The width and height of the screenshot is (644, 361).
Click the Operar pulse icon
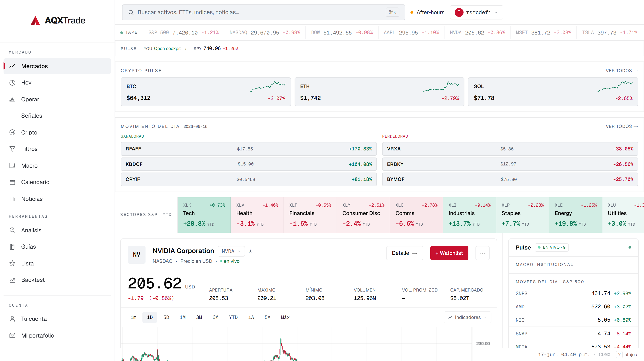point(12,99)
